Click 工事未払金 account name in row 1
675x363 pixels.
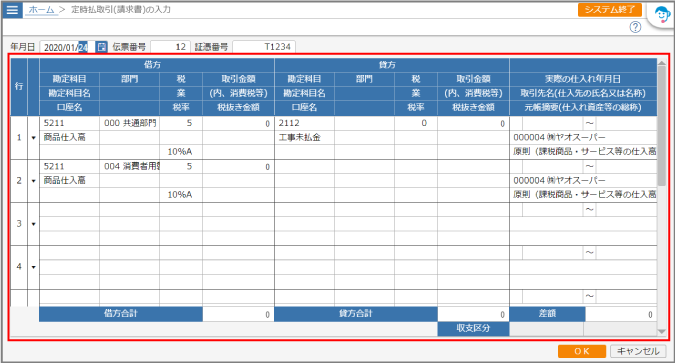pos(304,137)
